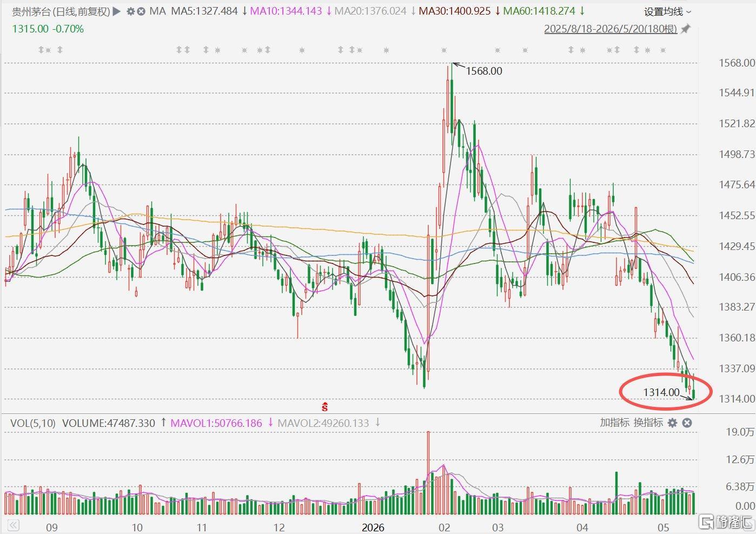Select the 加指标 option

(x=615, y=423)
